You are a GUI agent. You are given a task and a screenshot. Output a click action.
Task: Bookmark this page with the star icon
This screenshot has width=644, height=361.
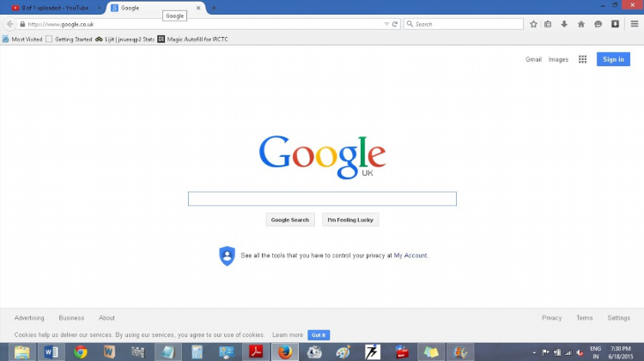coord(533,24)
